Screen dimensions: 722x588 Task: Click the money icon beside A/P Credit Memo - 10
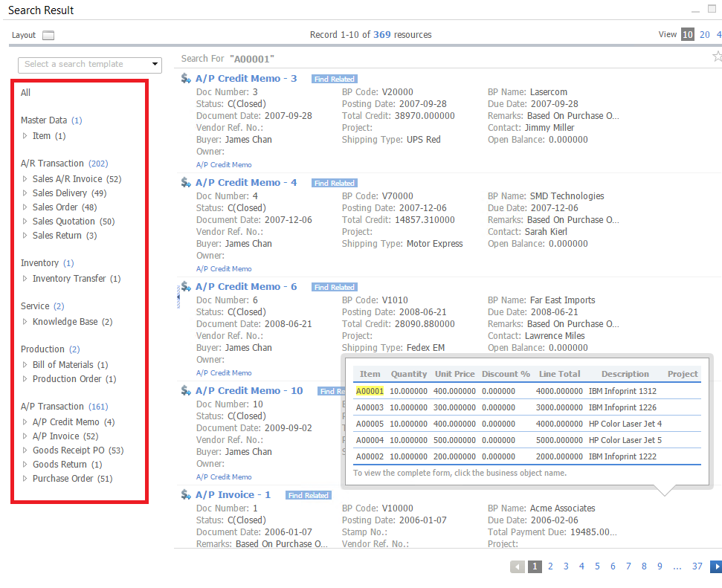(x=184, y=390)
